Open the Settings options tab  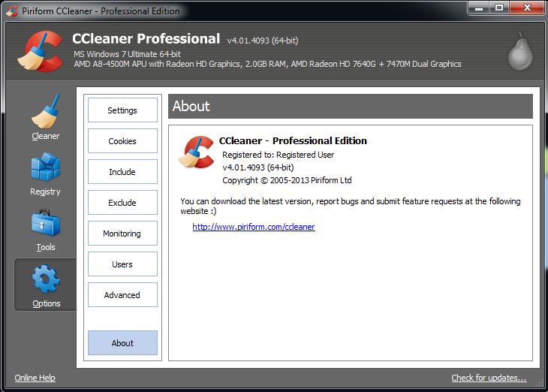coord(122,110)
